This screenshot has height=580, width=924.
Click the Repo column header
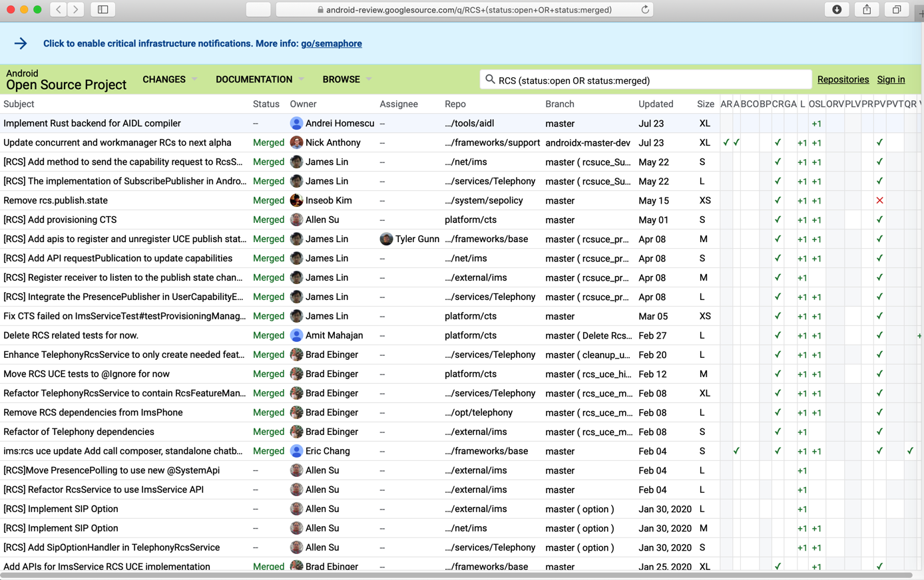point(455,104)
